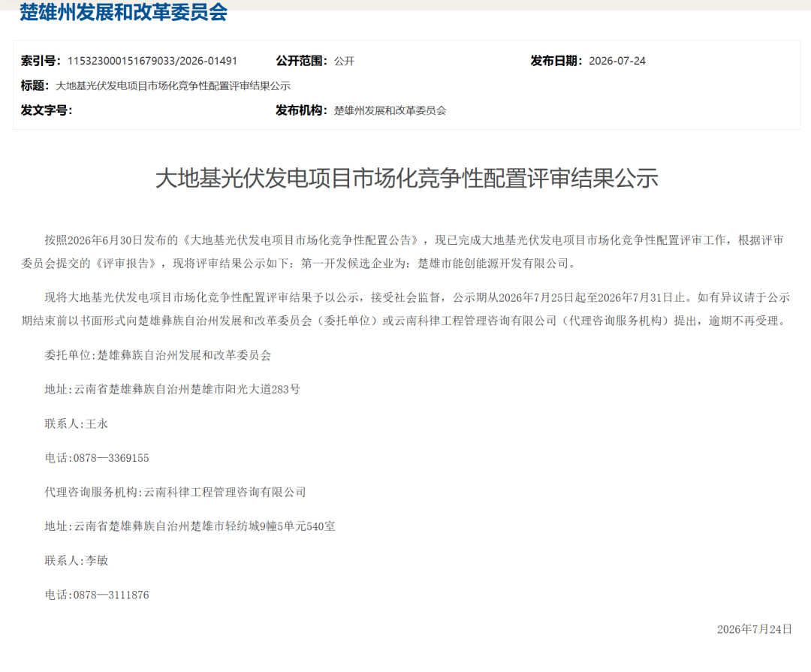The width and height of the screenshot is (811, 672).
Task: Click the 楚雄州发展和改革委员会 site header
Action: 124,12
